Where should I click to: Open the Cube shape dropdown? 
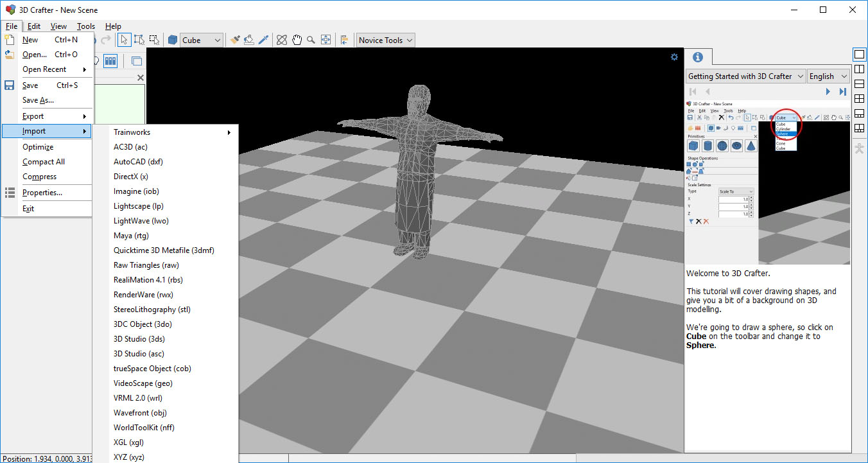202,40
